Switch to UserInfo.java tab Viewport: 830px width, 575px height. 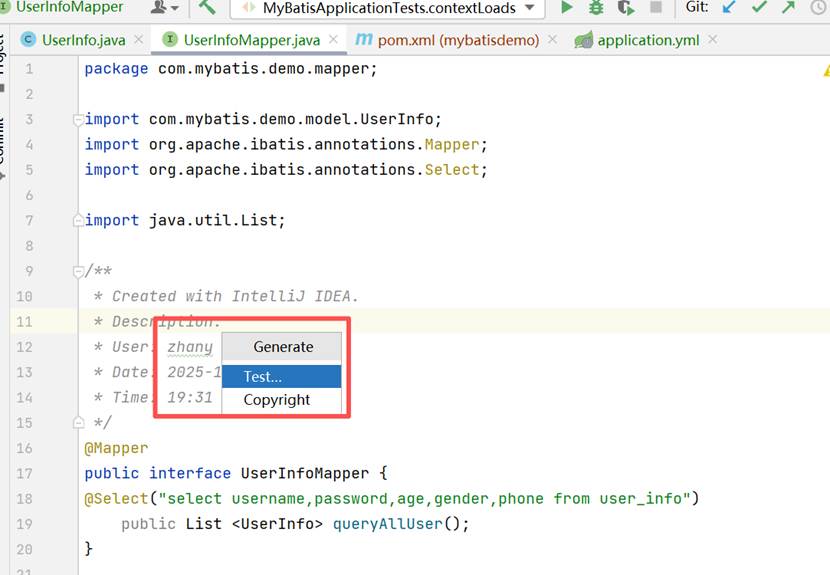[84, 40]
